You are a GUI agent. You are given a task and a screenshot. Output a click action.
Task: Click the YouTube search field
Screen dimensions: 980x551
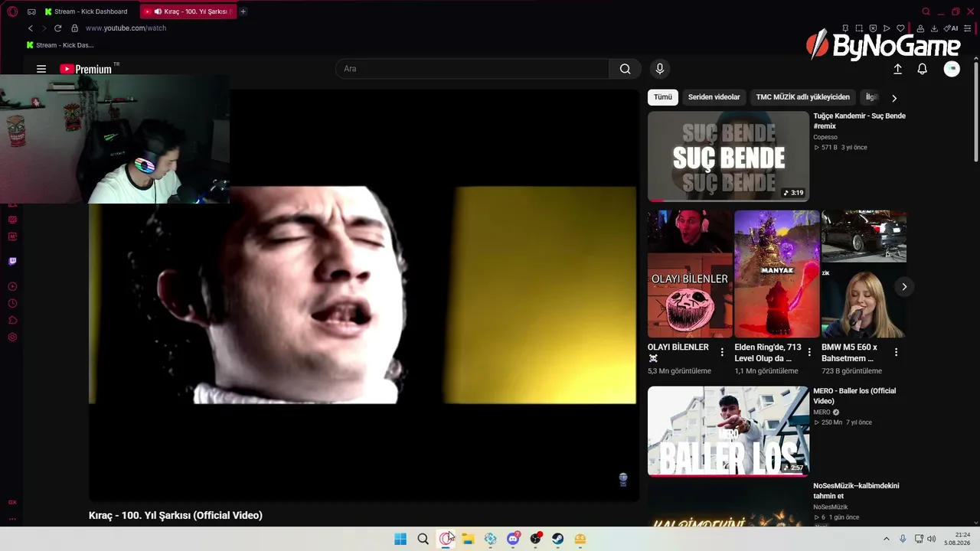[472, 69]
